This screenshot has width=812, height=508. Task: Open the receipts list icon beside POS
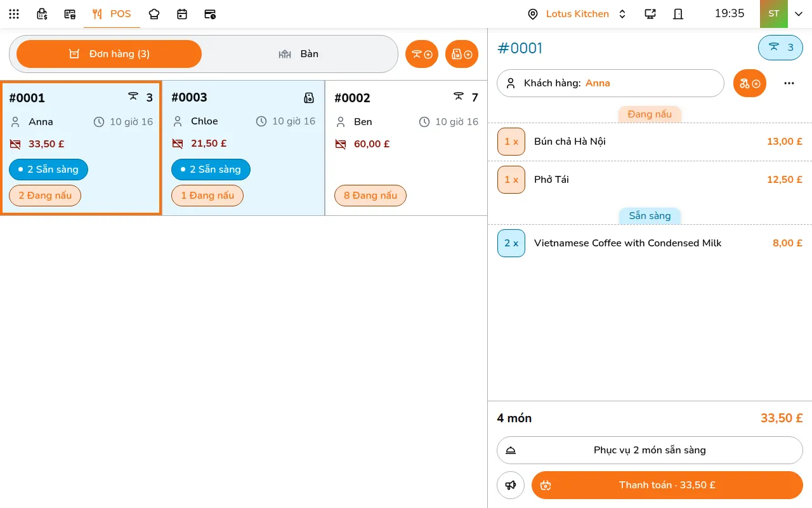pyautogui.click(x=70, y=14)
